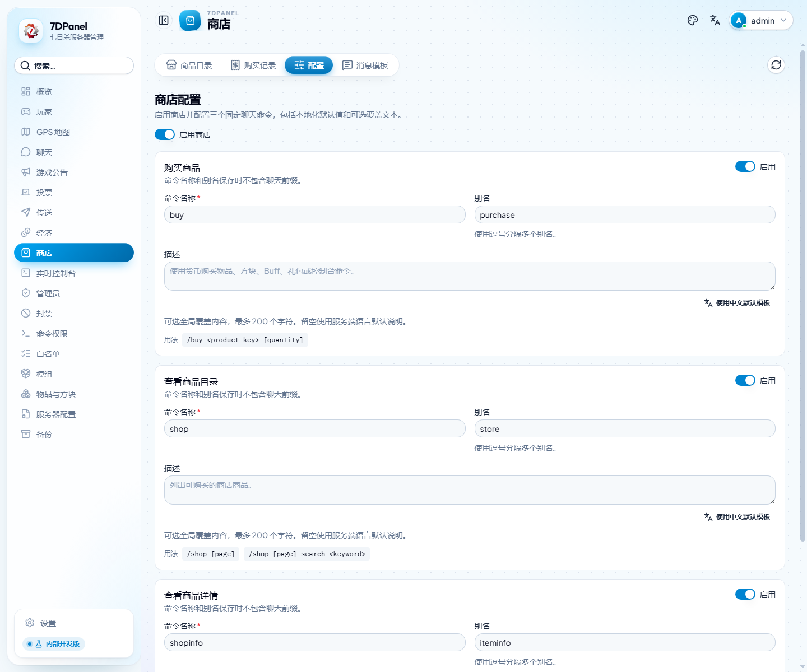Click the alias field containing store
Viewport: 807px width, 672px height.
tap(625, 428)
